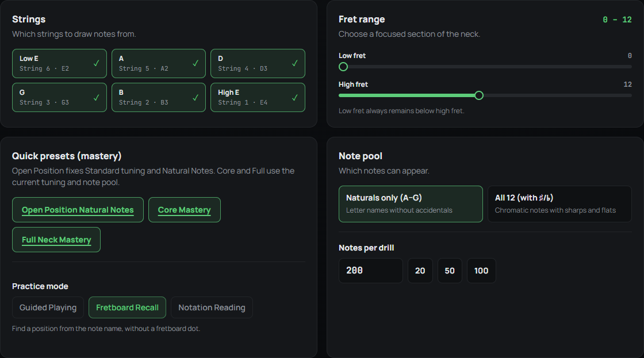
Task: Set notes per drill to 20
Action: pos(420,271)
